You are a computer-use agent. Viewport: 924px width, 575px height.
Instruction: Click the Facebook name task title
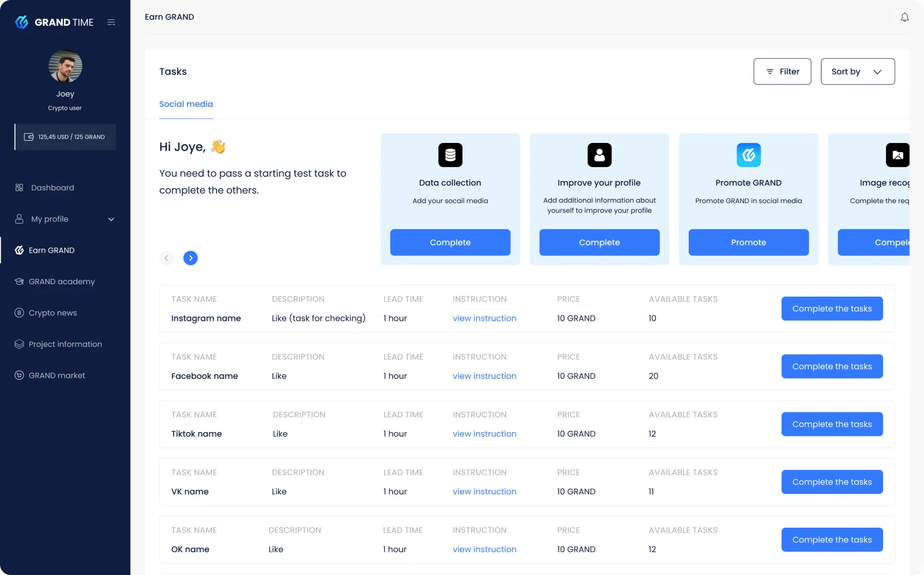pos(205,376)
